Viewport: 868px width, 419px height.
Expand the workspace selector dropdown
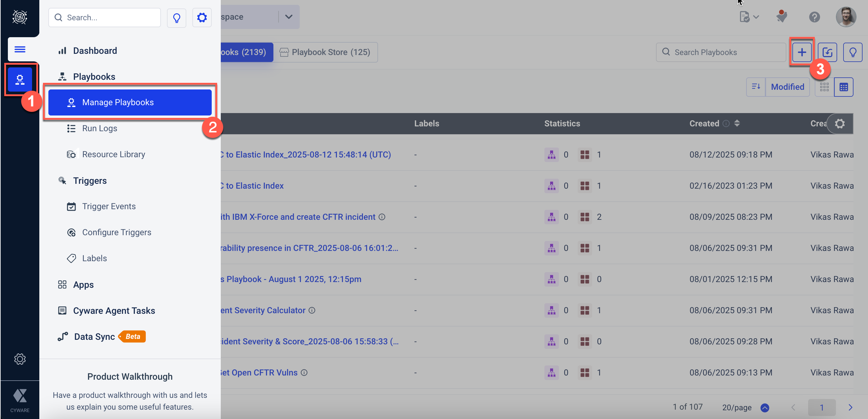click(289, 17)
